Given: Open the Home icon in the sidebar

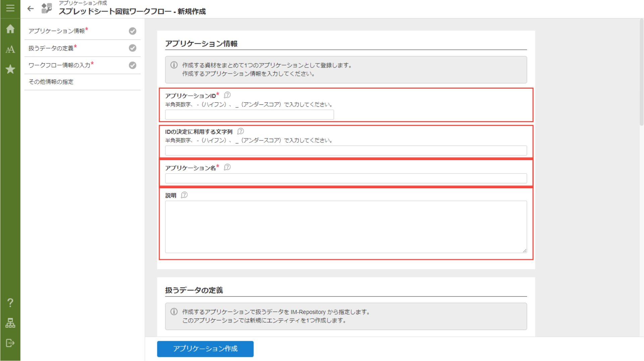Looking at the screenshot, I should pyautogui.click(x=10, y=29).
